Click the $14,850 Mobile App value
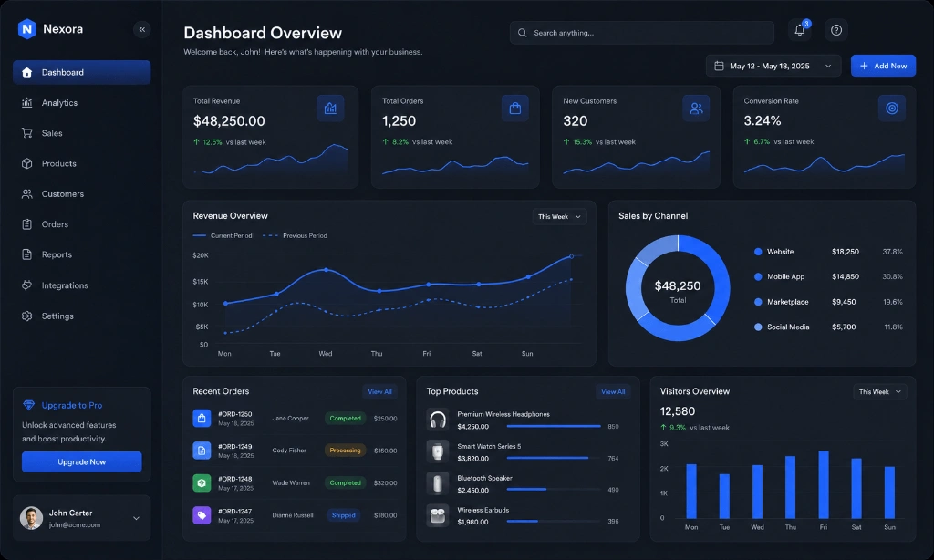This screenshot has width=934, height=560. 846,277
